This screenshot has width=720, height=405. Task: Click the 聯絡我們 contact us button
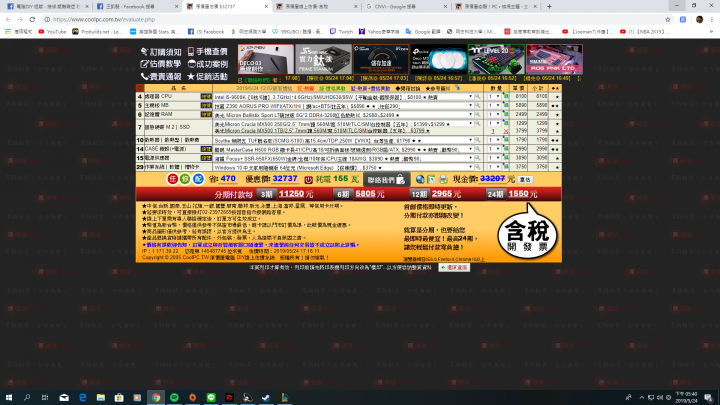(386, 180)
